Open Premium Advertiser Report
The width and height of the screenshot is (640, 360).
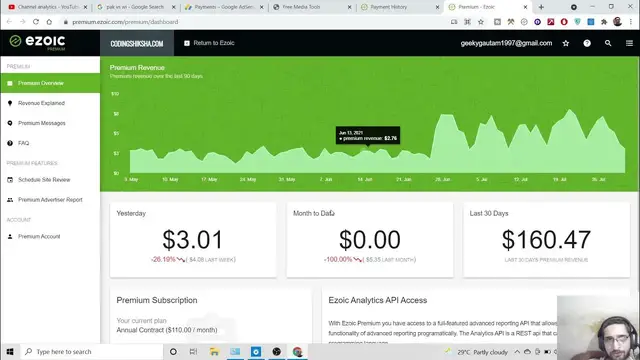50,200
